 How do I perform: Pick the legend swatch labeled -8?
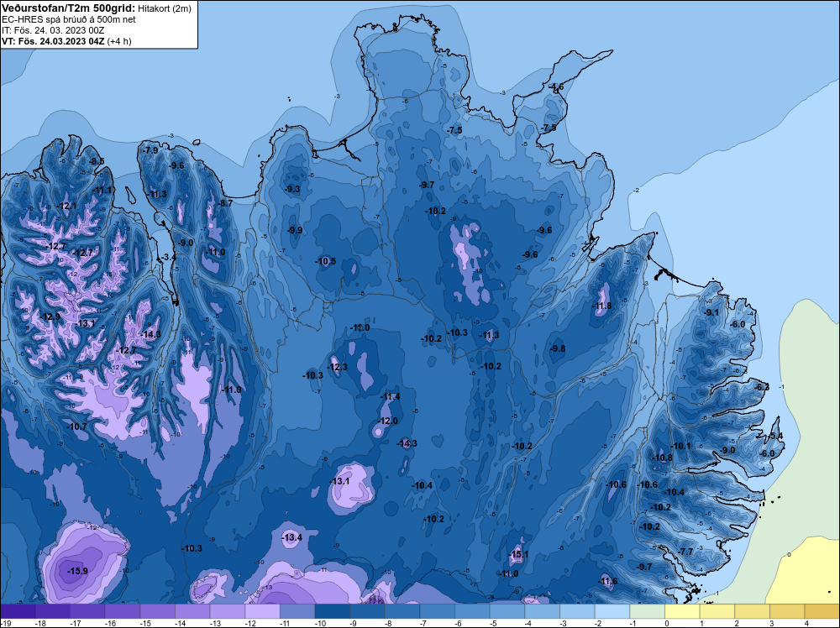click(x=402, y=611)
